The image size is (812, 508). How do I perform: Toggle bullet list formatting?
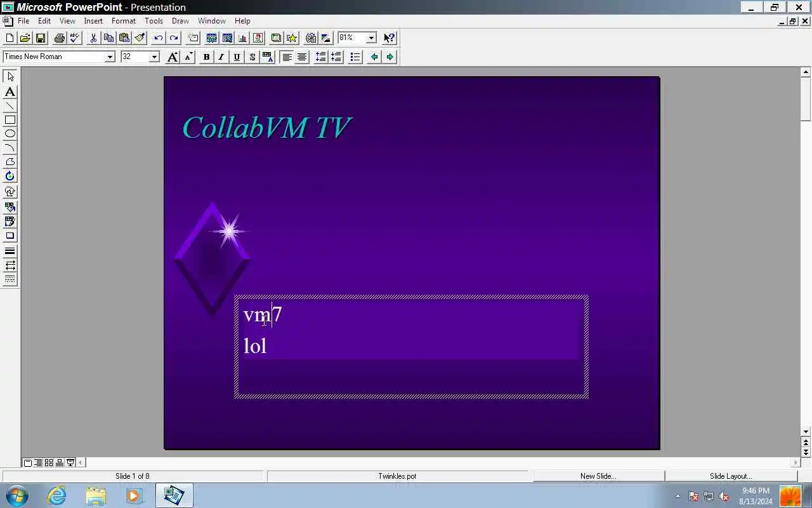(x=355, y=57)
